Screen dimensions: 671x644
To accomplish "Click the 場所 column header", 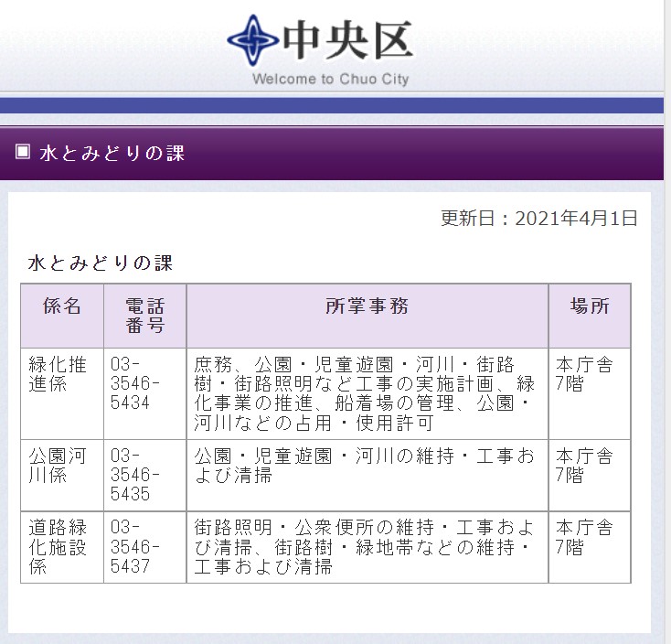I will 590,316.
